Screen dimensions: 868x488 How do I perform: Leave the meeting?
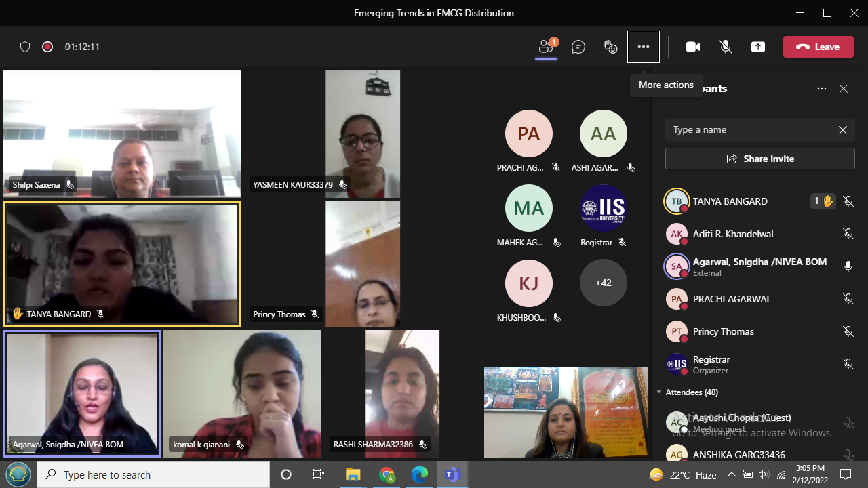pyautogui.click(x=818, y=47)
